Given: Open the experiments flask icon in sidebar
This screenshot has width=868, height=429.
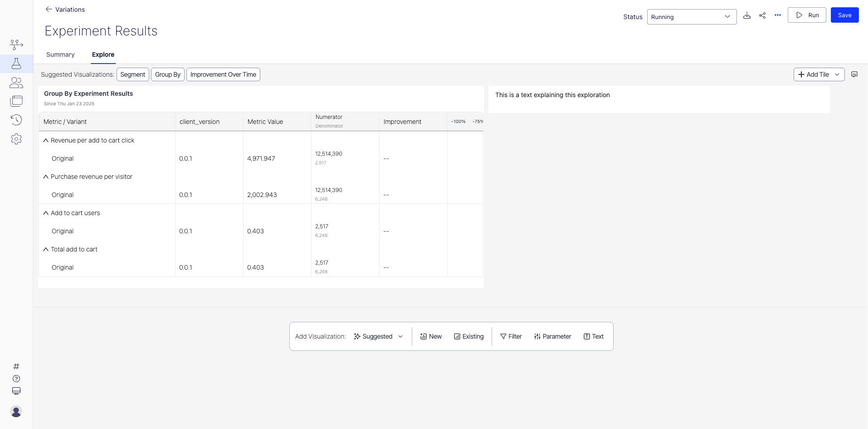Looking at the screenshot, I should pyautogui.click(x=16, y=64).
